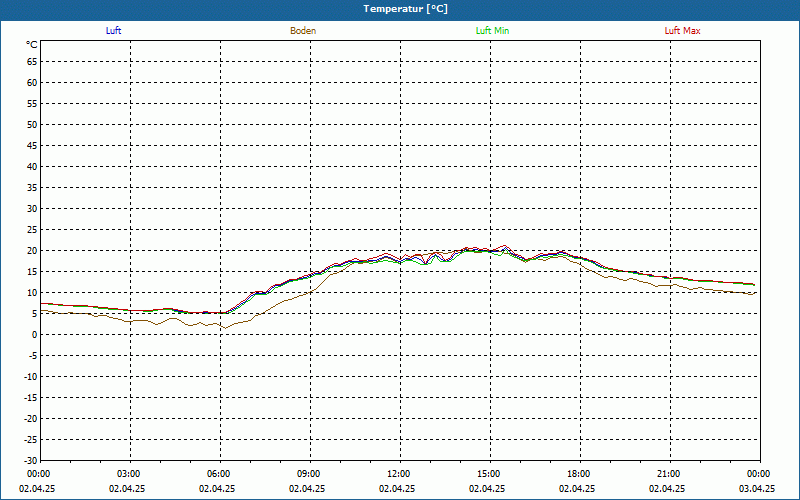Click the 20 value on temperature axis
The height and width of the screenshot is (500, 800).
coord(32,251)
